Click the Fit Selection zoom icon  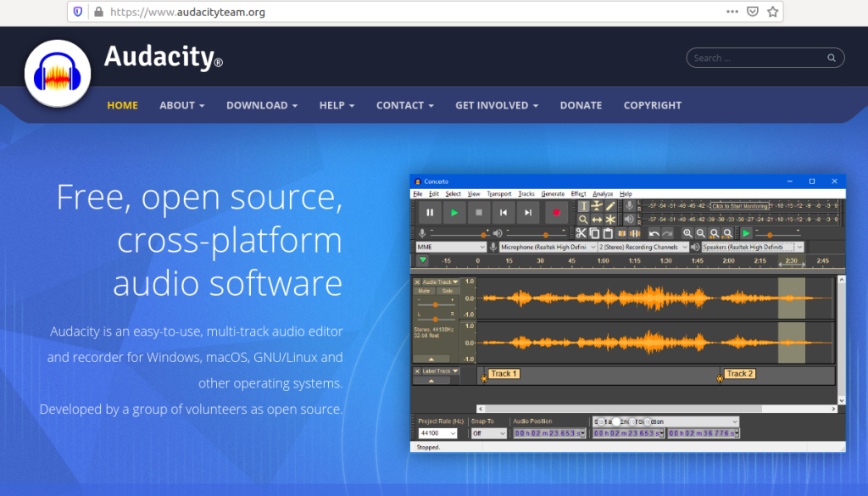(x=714, y=234)
